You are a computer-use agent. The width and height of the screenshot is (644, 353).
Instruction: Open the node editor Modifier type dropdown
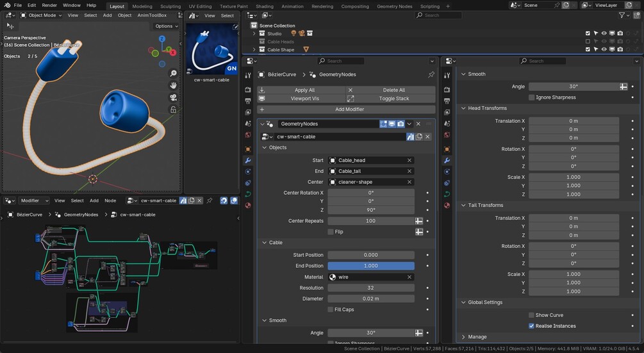[35, 201]
